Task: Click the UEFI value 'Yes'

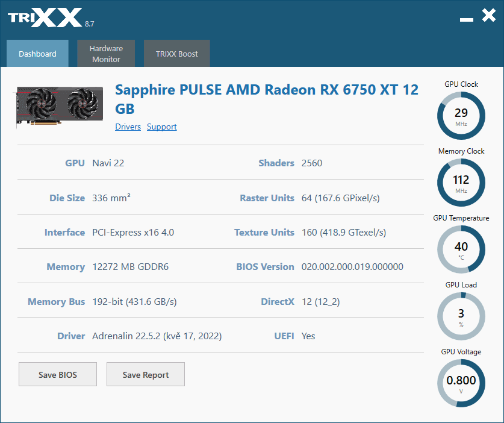Action: (x=308, y=336)
